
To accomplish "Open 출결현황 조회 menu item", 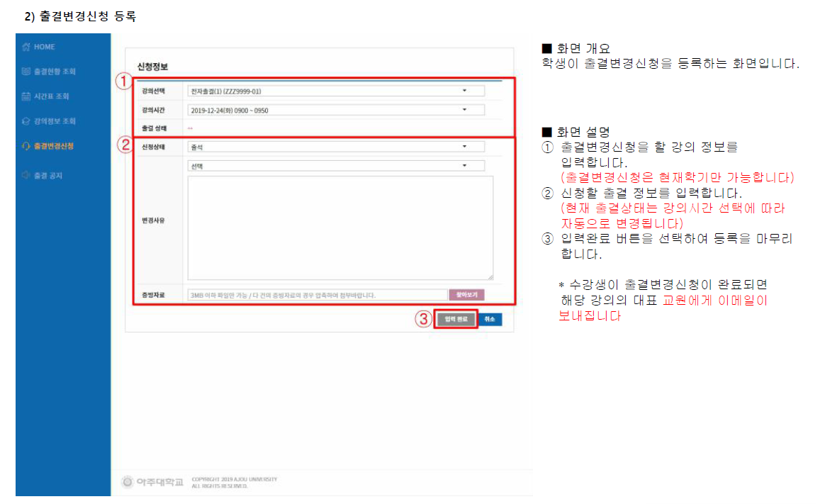I will [55, 72].
